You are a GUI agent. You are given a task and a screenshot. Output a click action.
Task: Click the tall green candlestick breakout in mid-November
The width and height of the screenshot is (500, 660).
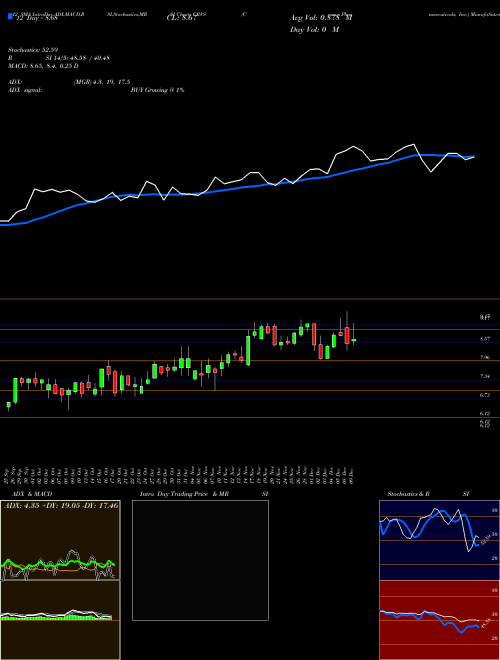pos(248,350)
